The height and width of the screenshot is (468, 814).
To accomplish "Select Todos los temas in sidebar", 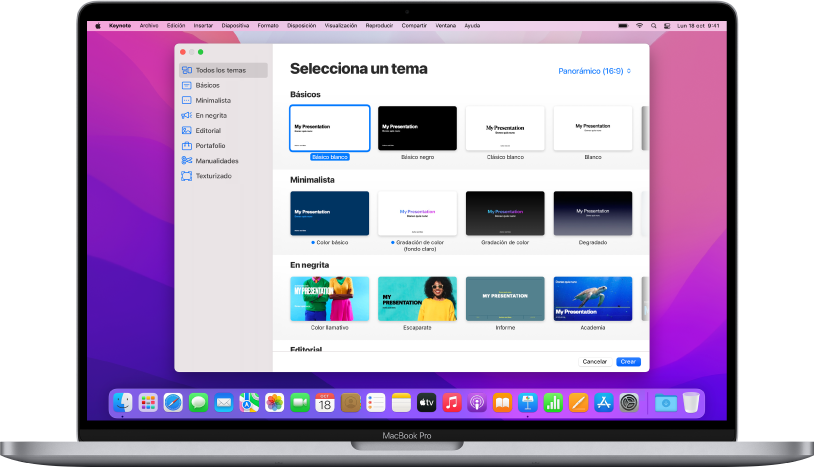I will tap(223, 70).
